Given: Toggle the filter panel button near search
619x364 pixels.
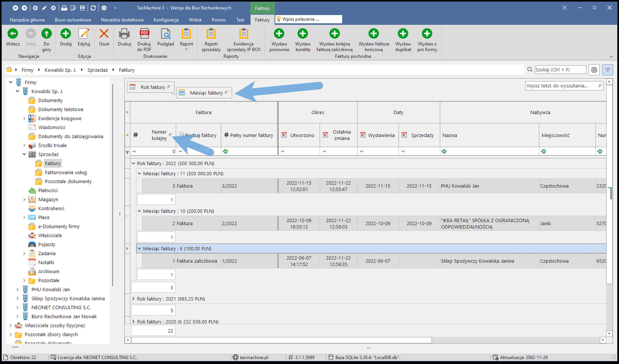Looking at the screenshot, I should (607, 70).
